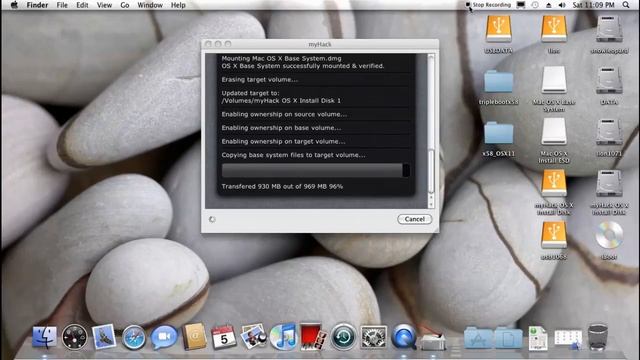Open iCal from the Dock
Viewport: 640px width, 360px height.
224,337
